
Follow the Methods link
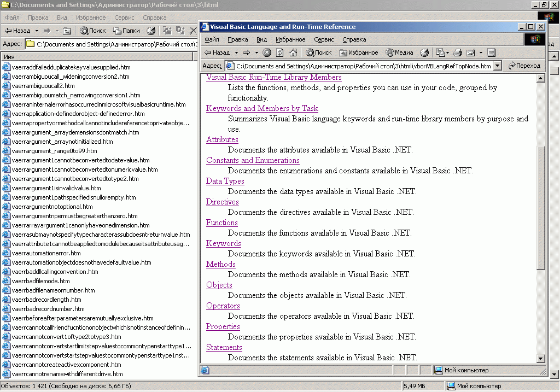tap(221, 264)
